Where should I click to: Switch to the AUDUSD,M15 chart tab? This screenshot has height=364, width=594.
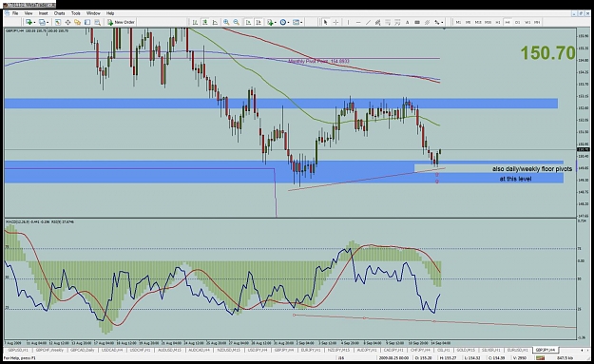[169, 350]
